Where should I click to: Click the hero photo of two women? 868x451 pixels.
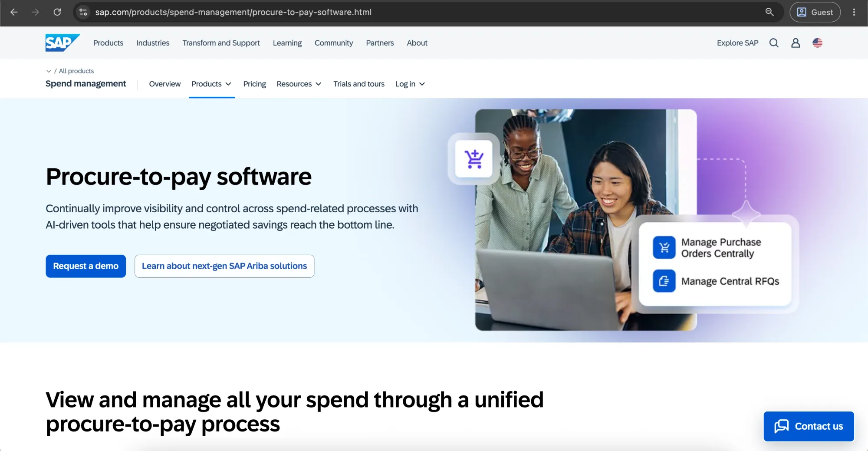pyautogui.click(x=586, y=220)
